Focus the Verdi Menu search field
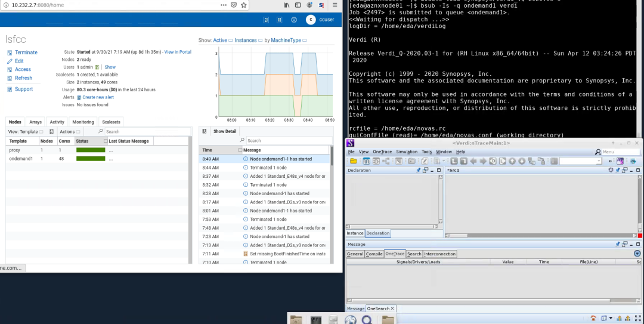 tap(621, 152)
